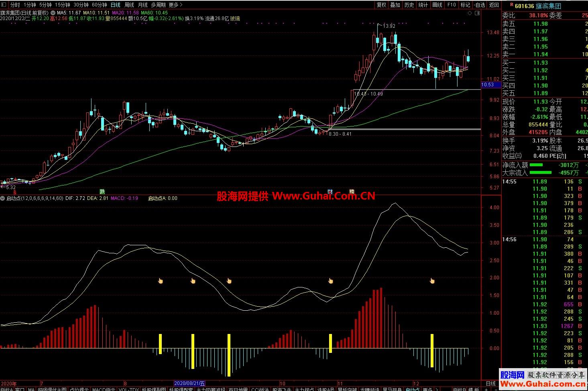The width and height of the screenshot is (588, 391).
Task: Click the 净流入额 -3012万 row
Action: coord(545,165)
